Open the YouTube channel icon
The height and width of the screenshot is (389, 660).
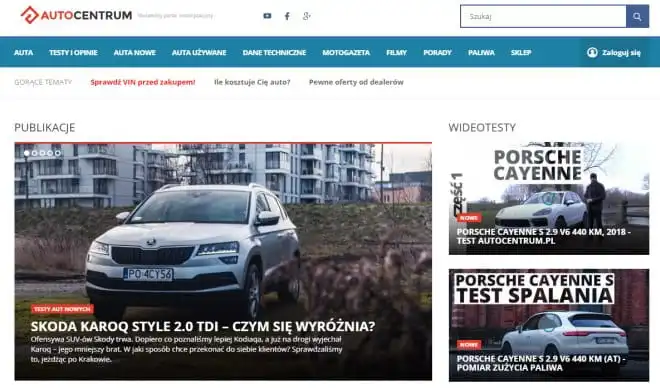click(267, 16)
